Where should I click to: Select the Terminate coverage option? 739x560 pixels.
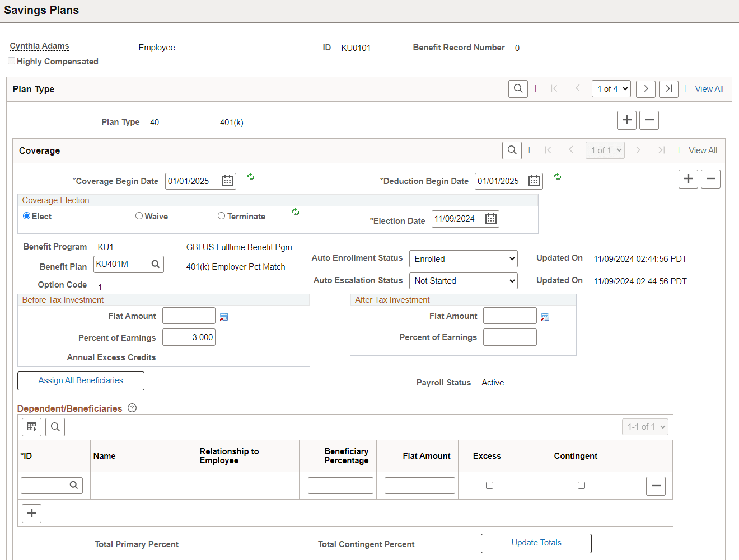coord(221,216)
